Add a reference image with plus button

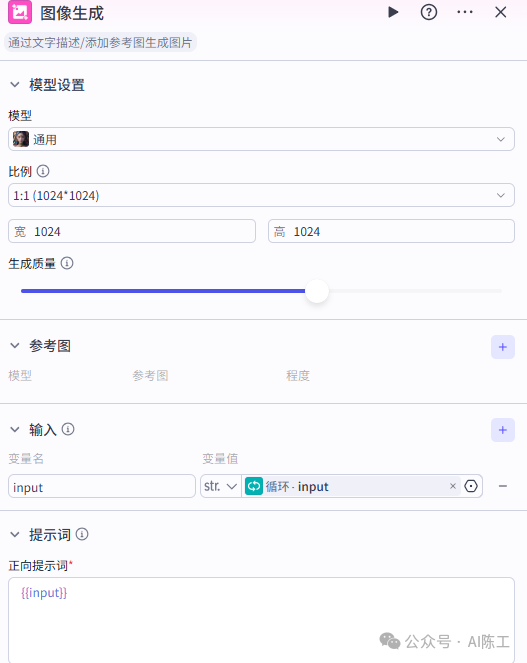click(x=503, y=347)
